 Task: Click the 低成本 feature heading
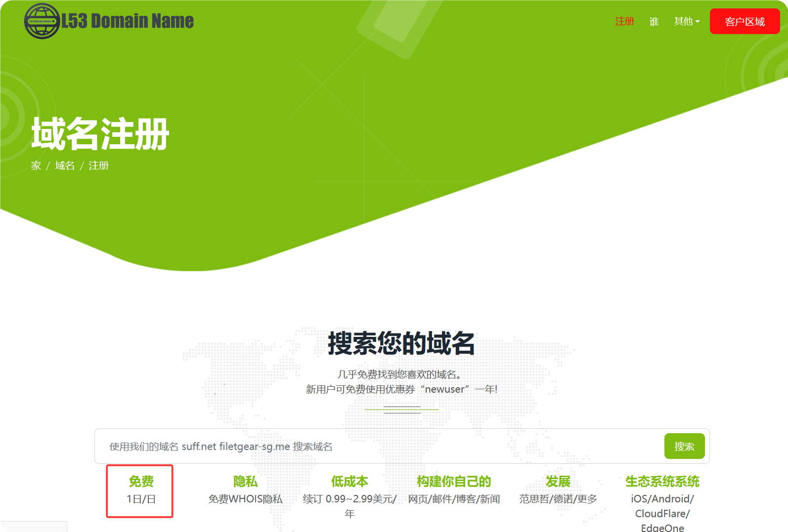pyautogui.click(x=350, y=481)
